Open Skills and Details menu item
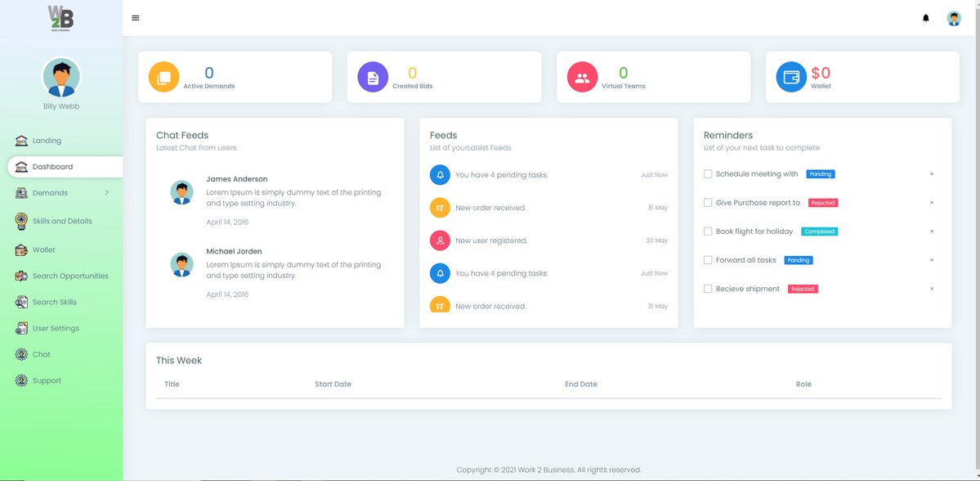This screenshot has width=980, height=481. coord(62,221)
